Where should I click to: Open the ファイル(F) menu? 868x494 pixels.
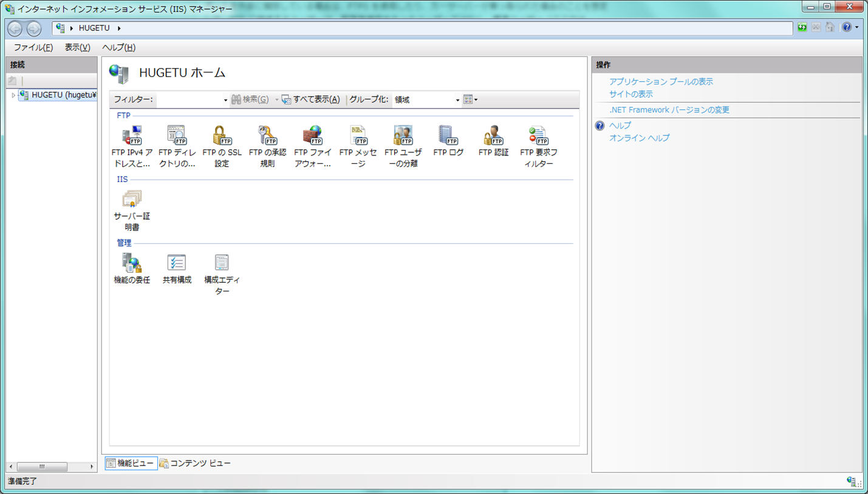pyautogui.click(x=33, y=47)
